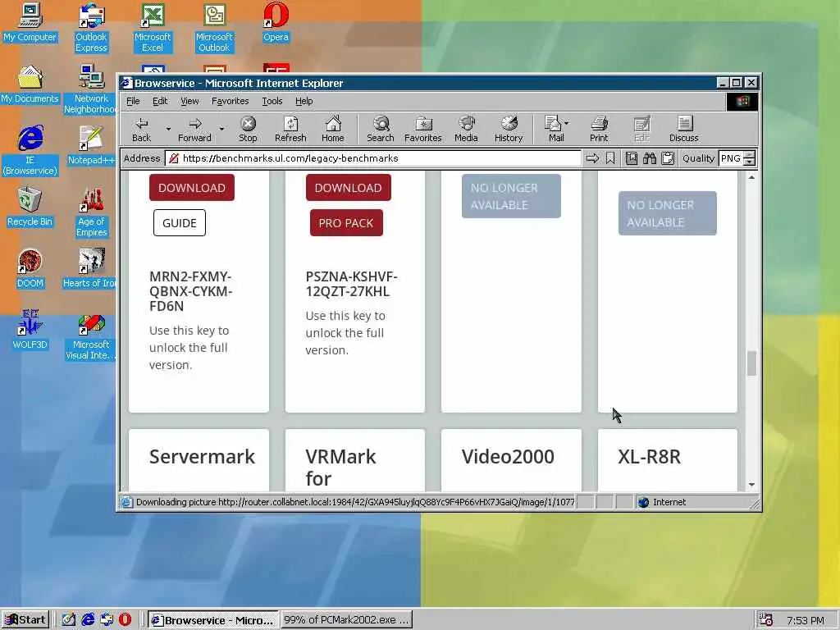Screen dimensions: 840x630
Task: Open Back button history dropdown arrow
Action: pyautogui.click(x=168, y=129)
